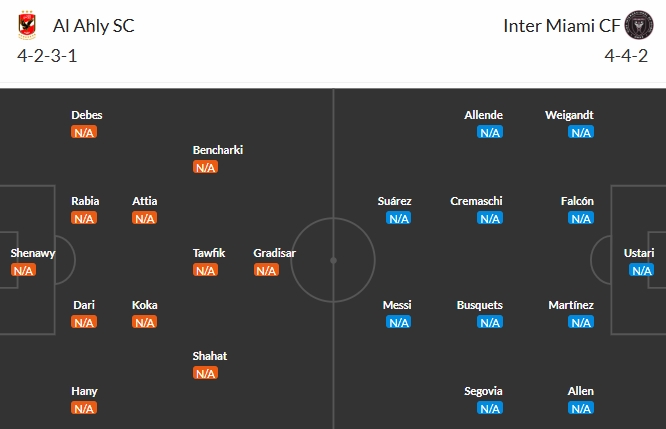Click Busquets player name
The width and height of the screenshot is (666, 429).
(x=480, y=305)
